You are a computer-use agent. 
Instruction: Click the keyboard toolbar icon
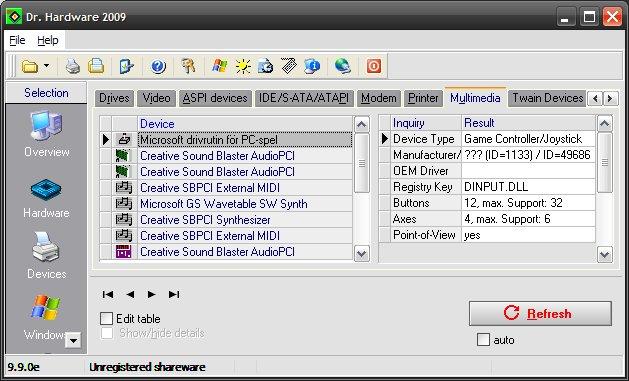(x=289, y=66)
